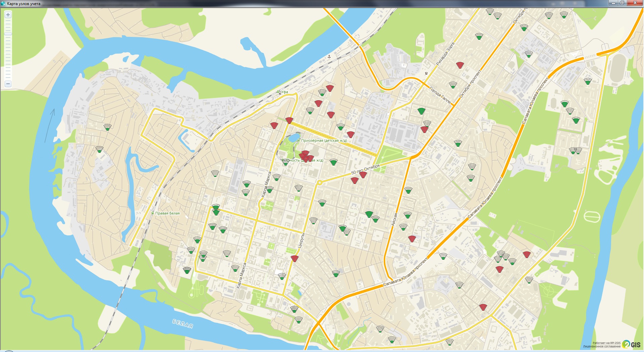The width and height of the screenshot is (644, 352).
Task: Select the westernmost green signal marker
Action: tap(99, 150)
